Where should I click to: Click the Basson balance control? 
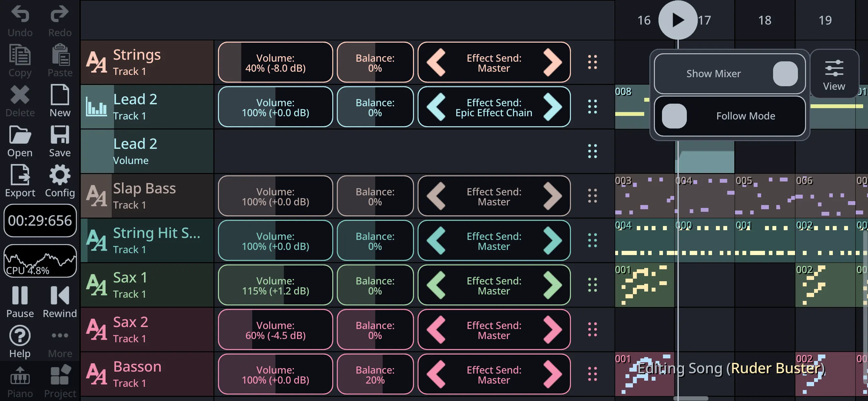(375, 375)
